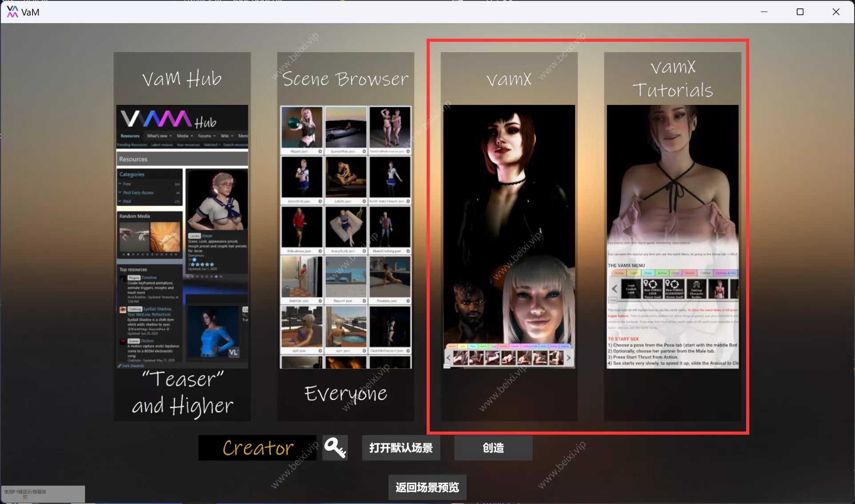
Task: Open the VaM Hub panel
Action: coord(182,236)
